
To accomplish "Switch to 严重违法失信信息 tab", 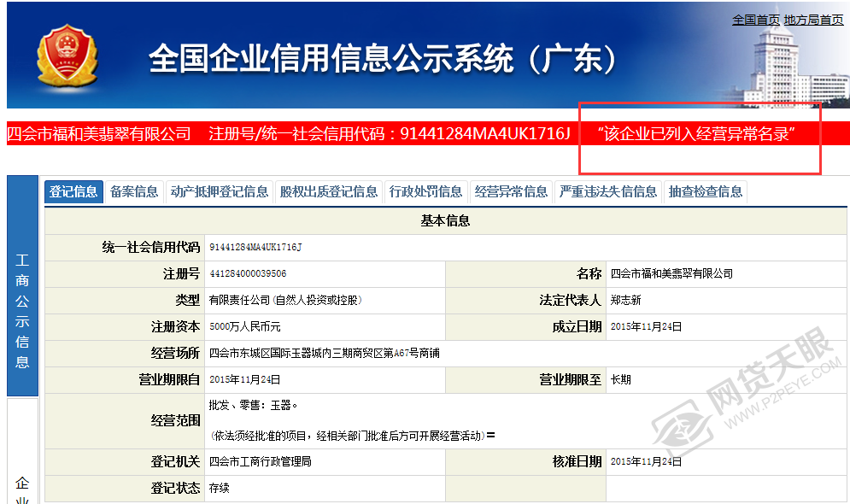I will (x=608, y=191).
